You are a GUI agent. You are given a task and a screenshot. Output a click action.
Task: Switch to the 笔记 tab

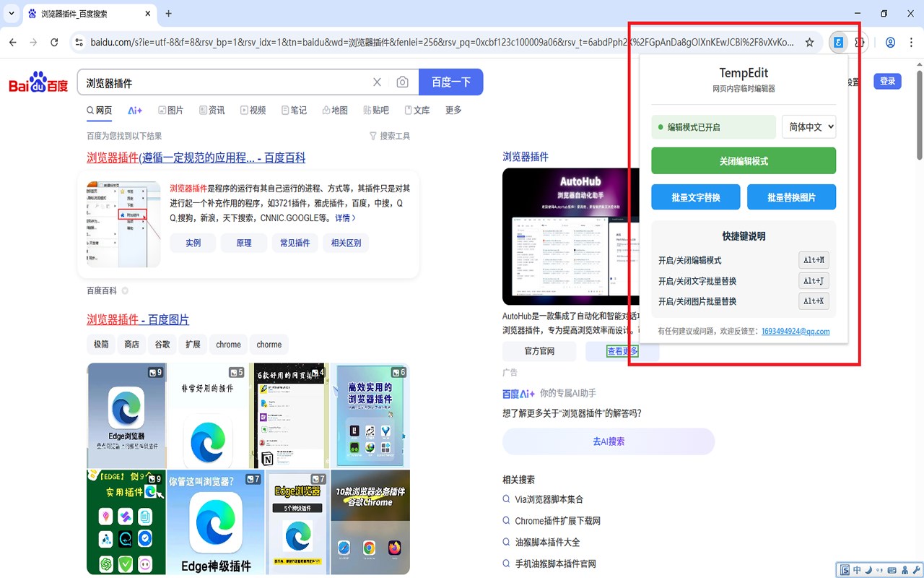click(x=294, y=111)
